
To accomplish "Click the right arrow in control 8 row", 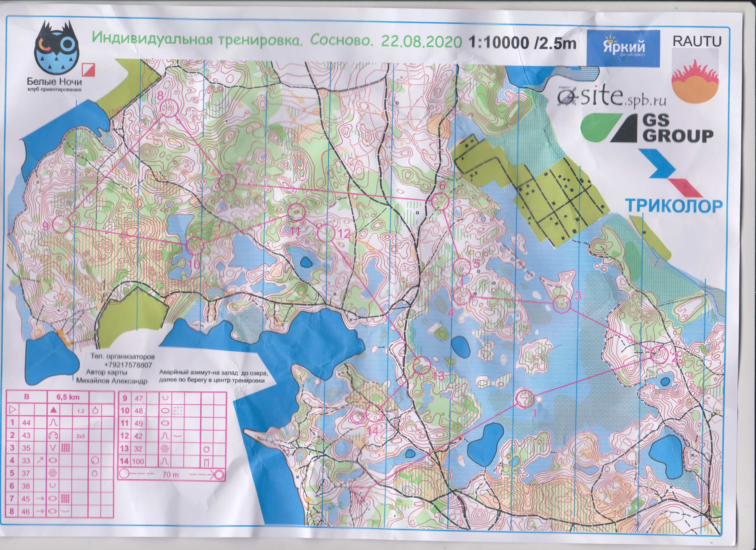I will [40, 511].
